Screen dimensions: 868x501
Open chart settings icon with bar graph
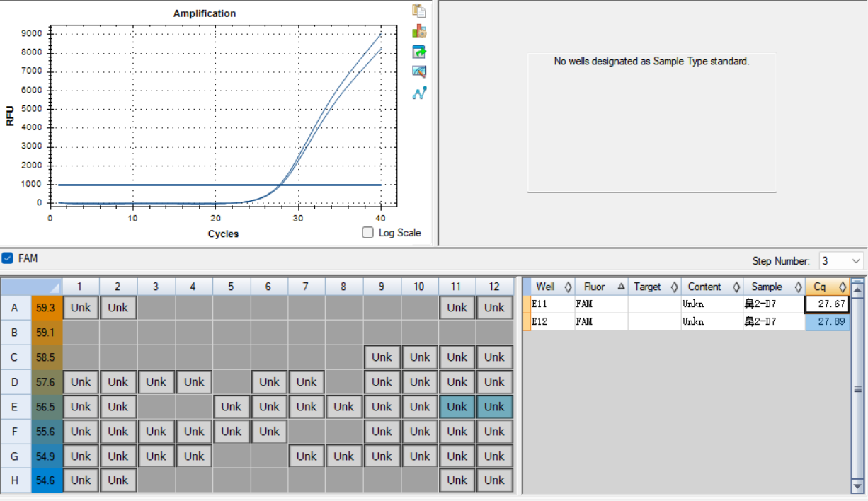tap(419, 31)
